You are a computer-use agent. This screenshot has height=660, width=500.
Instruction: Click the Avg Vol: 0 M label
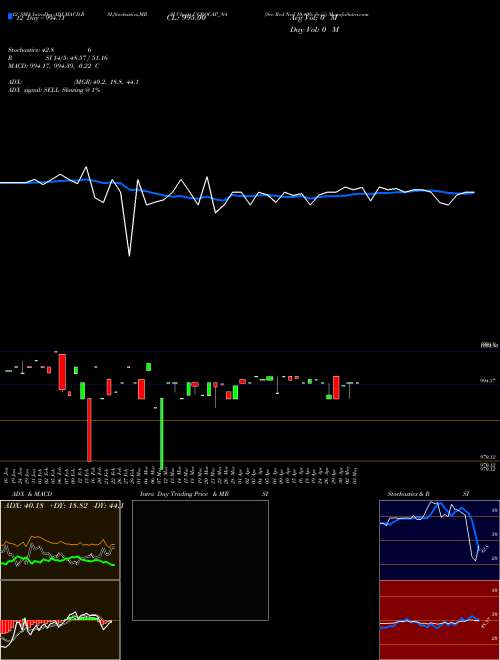314,18
